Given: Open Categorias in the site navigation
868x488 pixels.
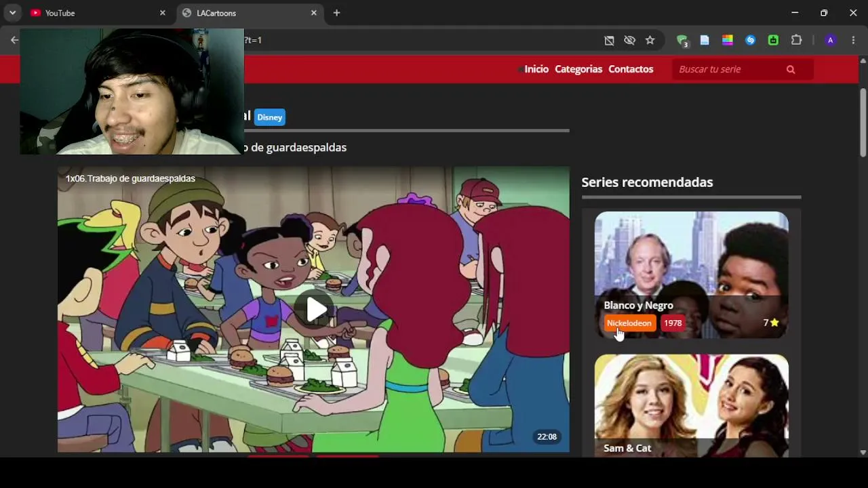Looking at the screenshot, I should click(578, 69).
